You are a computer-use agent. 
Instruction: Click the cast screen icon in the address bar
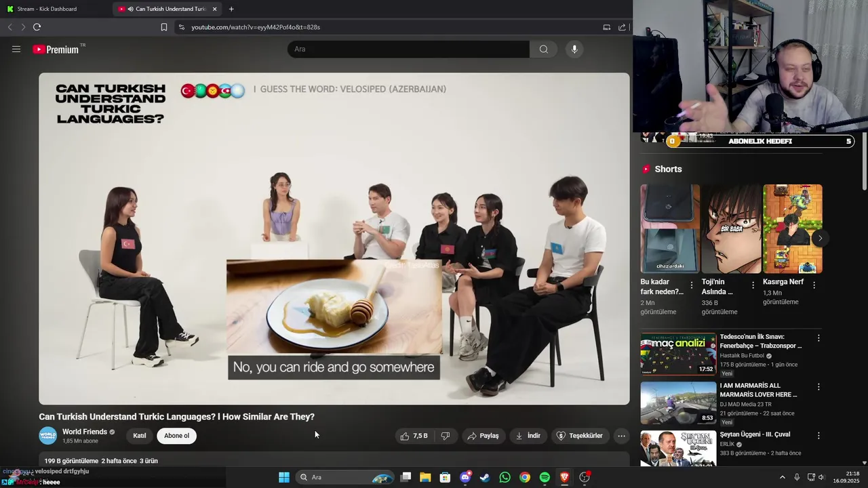pos(606,27)
